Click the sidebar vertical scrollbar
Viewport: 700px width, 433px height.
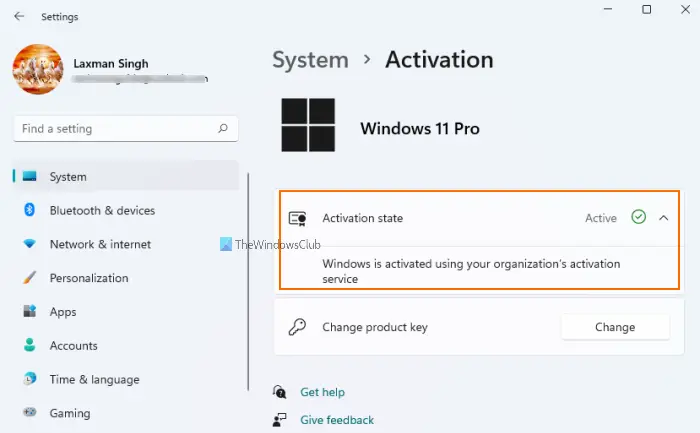248,282
